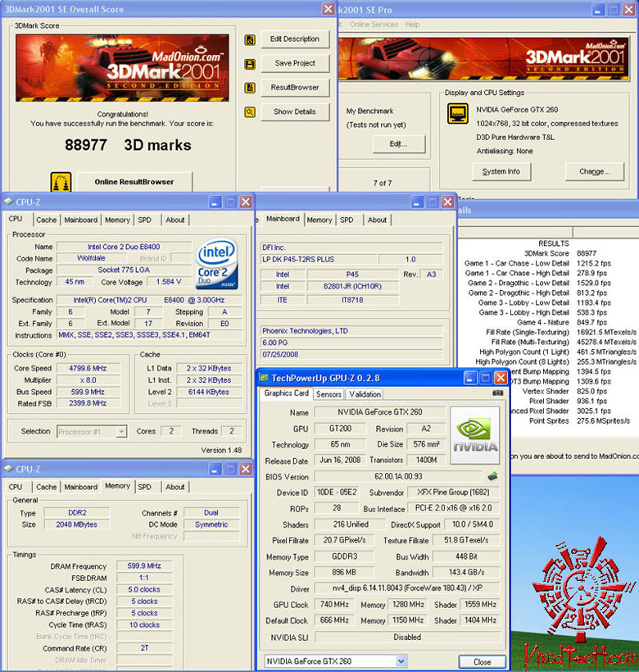Click the monitor icon in Display settings
639x672 pixels.
point(458,114)
